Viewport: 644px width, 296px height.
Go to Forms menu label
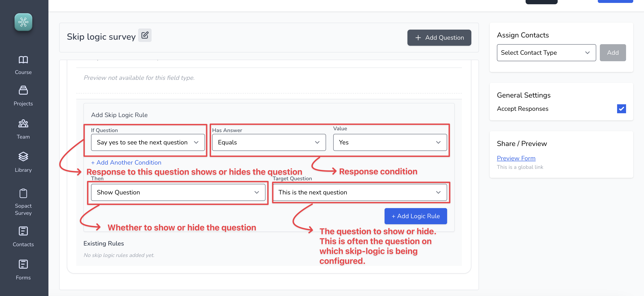(x=23, y=278)
